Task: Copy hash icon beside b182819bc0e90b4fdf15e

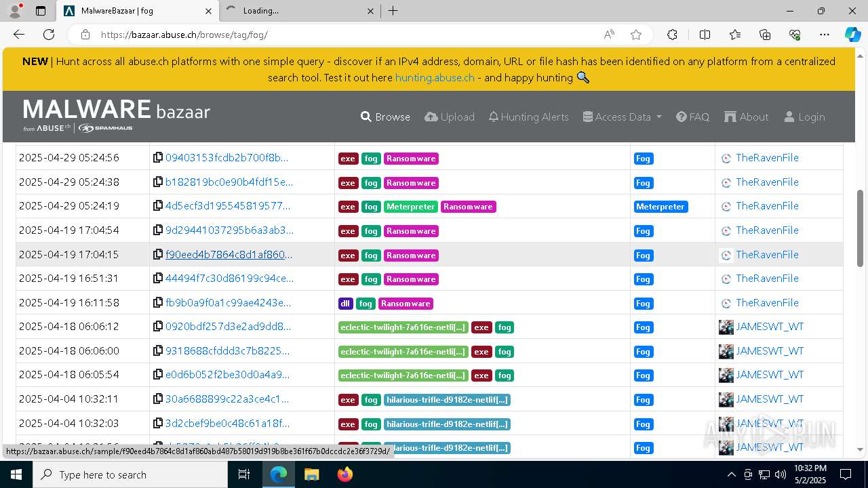Action: coord(158,182)
